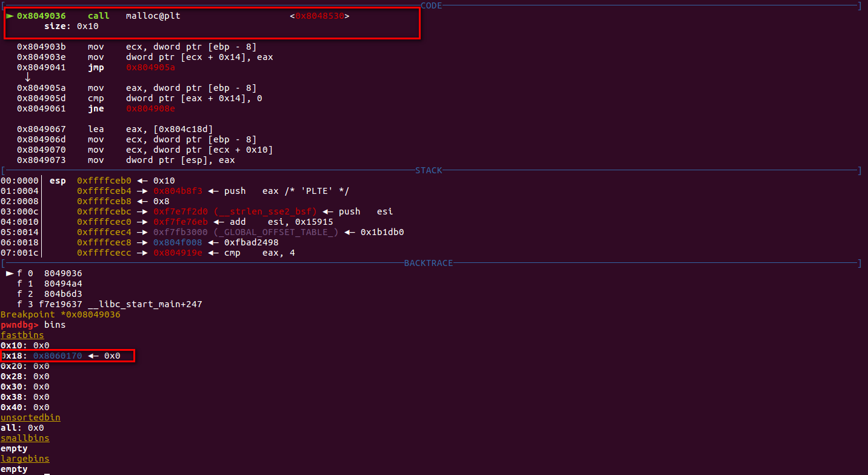Select the 'Breakpoint *0x08049036' message
Viewport: 868px width, 475px height.
click(x=61, y=314)
